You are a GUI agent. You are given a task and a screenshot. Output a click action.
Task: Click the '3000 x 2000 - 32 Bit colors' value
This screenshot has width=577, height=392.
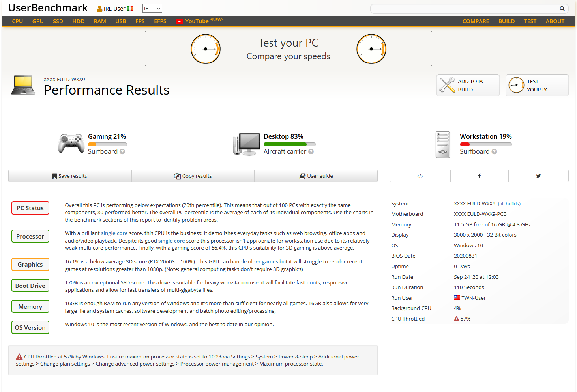[485, 235]
